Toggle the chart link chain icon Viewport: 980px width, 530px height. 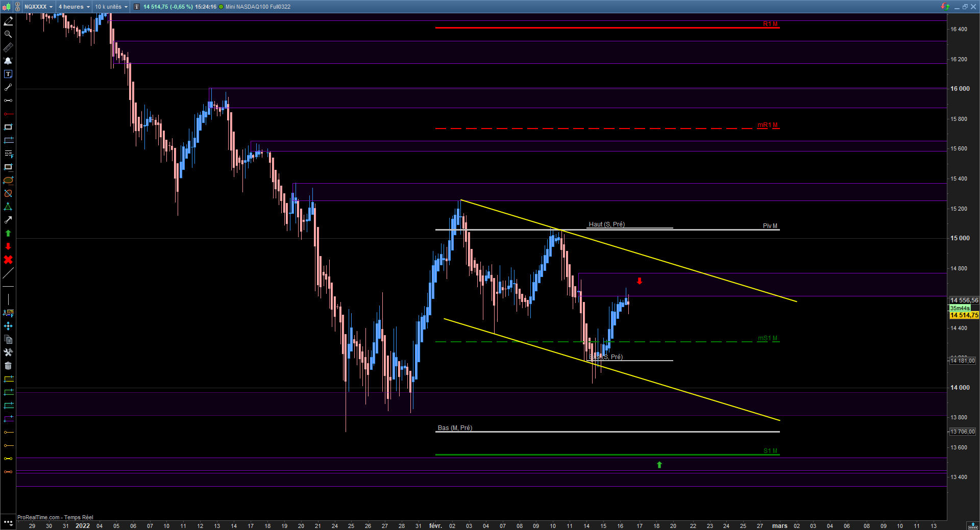pos(17,7)
